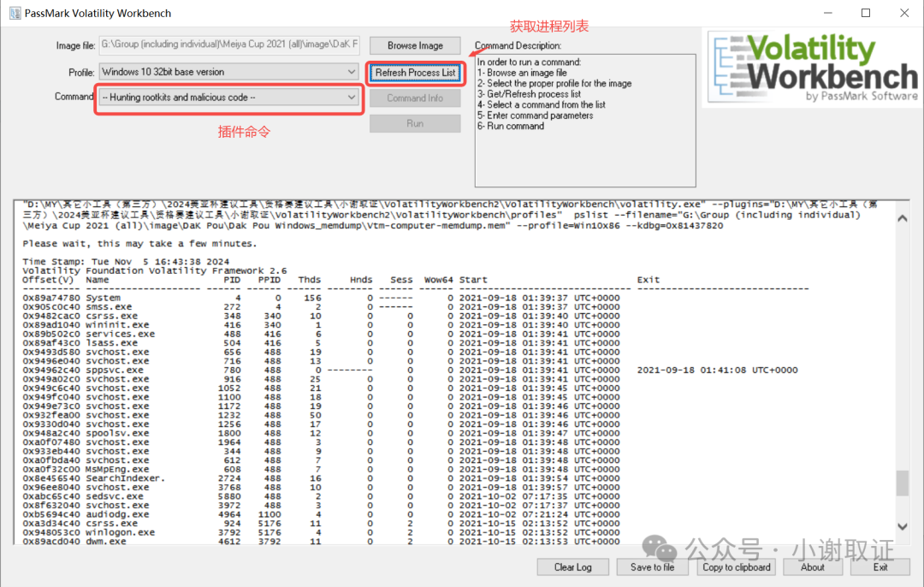The image size is (924, 587).
Task: Select the spoolsv.exe row
Action: click(321, 433)
